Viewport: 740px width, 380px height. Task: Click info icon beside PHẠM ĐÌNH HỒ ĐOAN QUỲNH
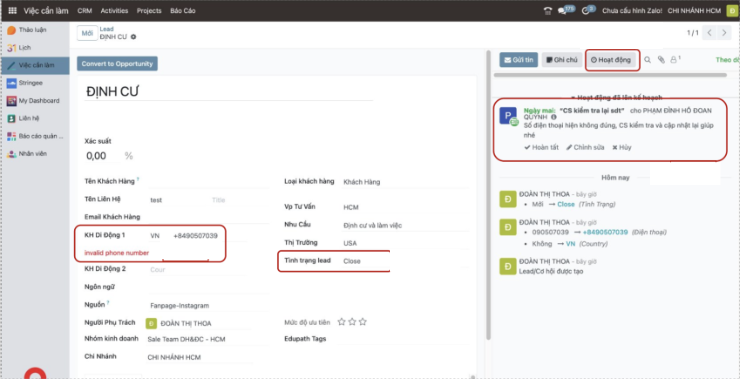(554, 117)
